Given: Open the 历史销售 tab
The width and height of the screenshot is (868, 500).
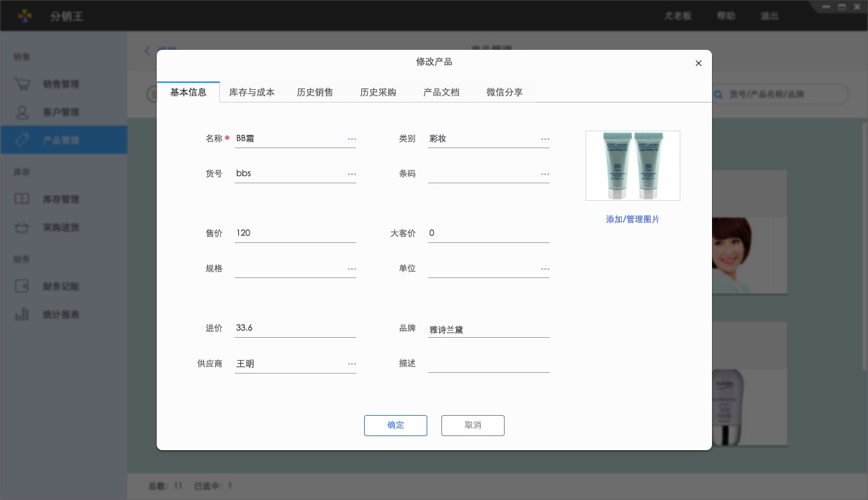Looking at the screenshot, I should (x=315, y=92).
